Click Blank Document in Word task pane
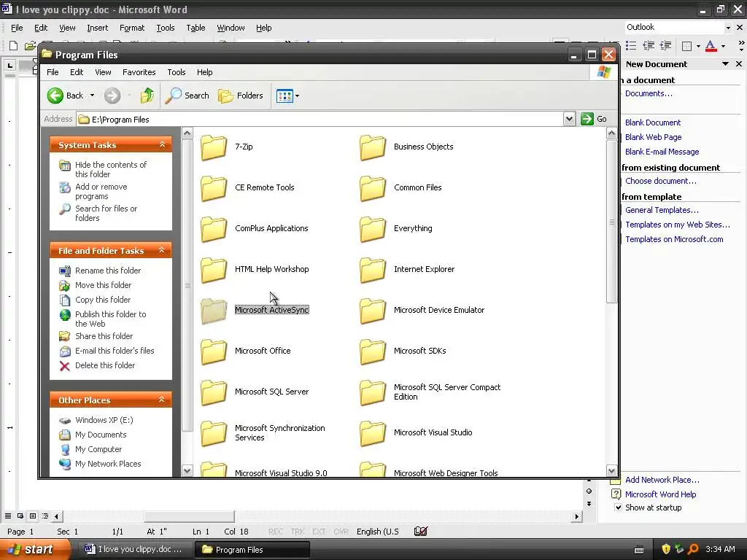 pyautogui.click(x=653, y=122)
